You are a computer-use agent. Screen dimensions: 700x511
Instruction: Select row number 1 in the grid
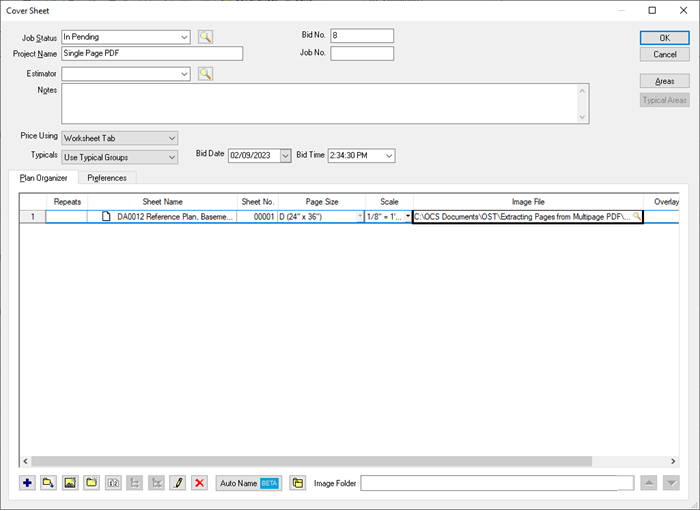click(33, 216)
